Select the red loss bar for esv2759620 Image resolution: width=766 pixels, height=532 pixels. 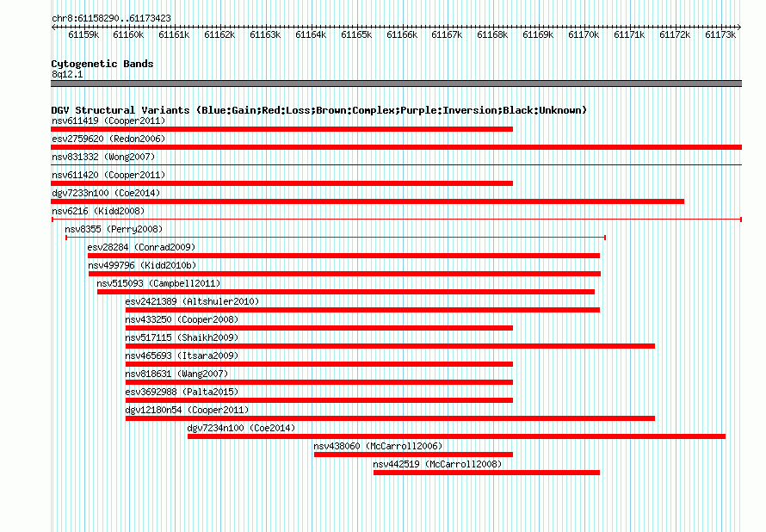point(396,147)
